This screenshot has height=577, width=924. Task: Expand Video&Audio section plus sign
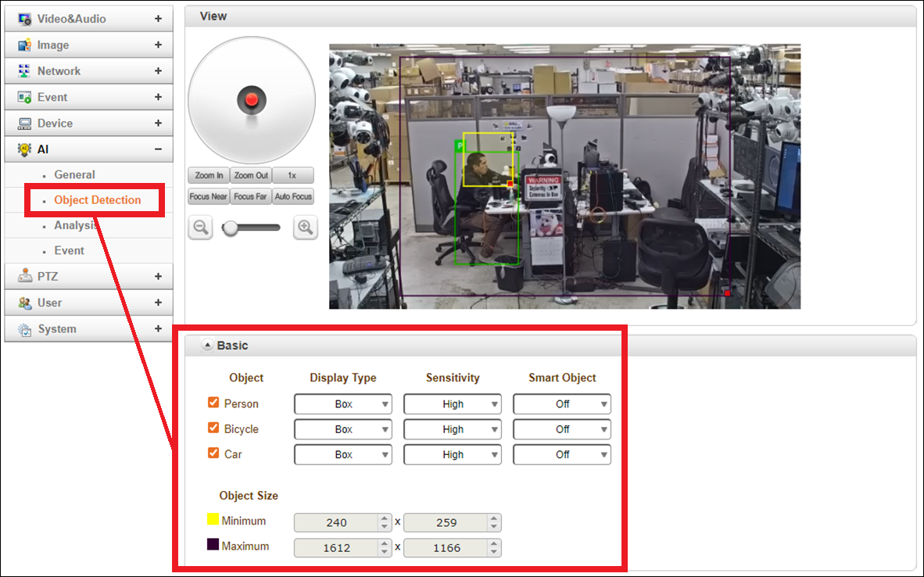click(x=158, y=19)
